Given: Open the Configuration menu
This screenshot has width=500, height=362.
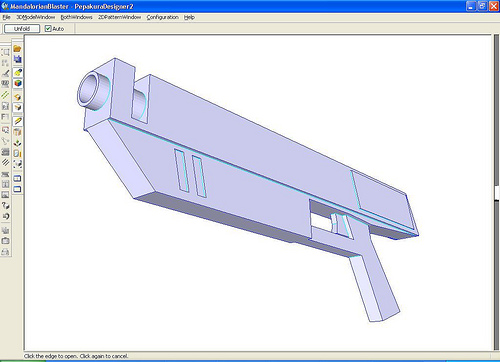Looking at the screenshot, I should pyautogui.click(x=162, y=17).
